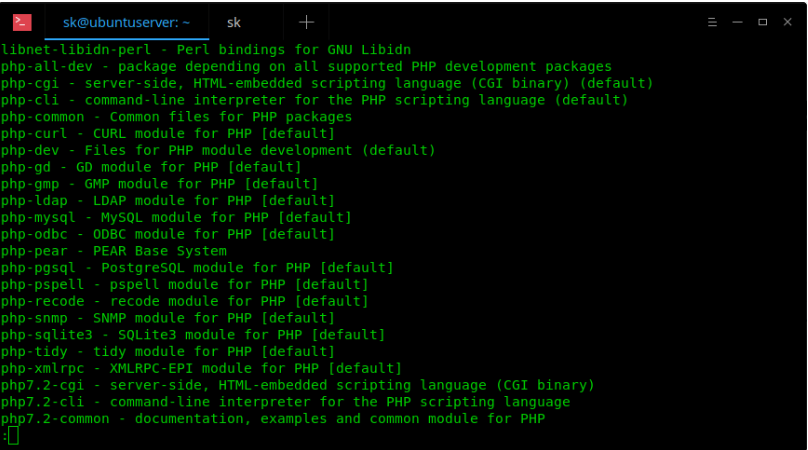Click the red terminal app icon
Image resolution: width=808 pixels, height=450 pixels.
(22, 22)
